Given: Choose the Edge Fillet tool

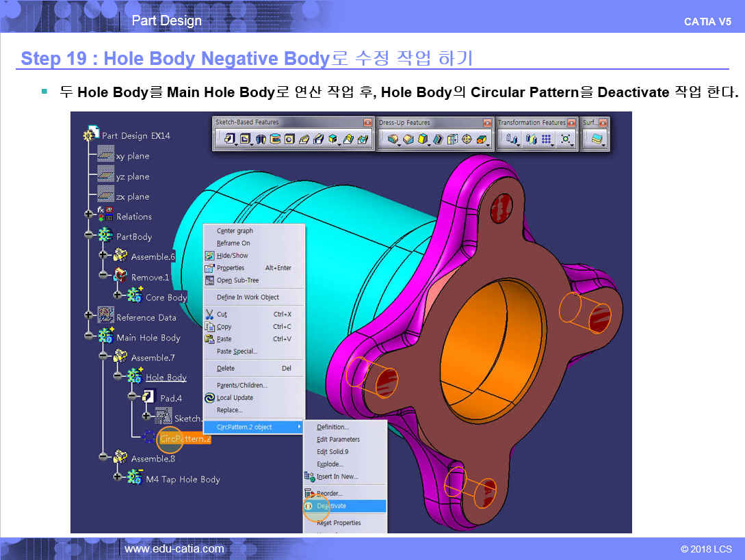Looking at the screenshot, I should point(393,139).
